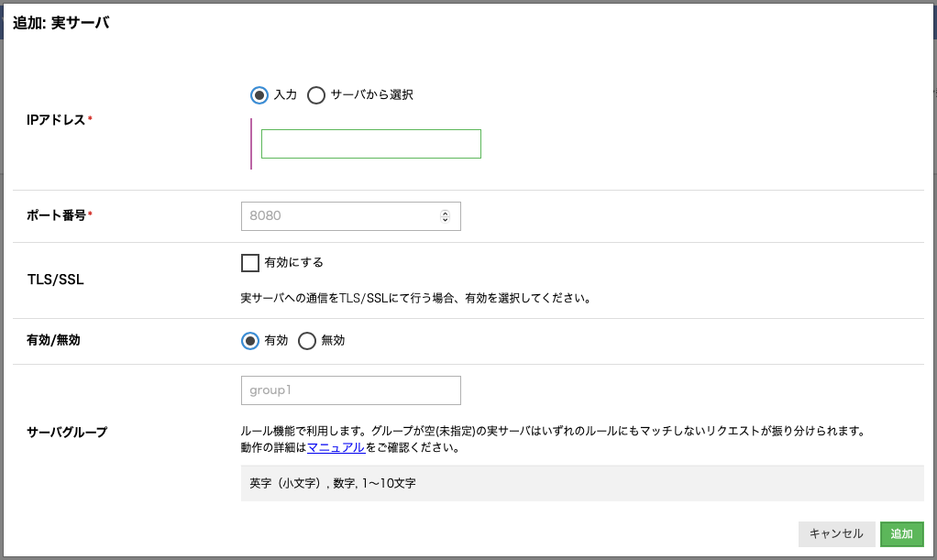Viewport: 937px width, 560px height.
Task: Select the 有効 radio button
Action: pos(249,341)
